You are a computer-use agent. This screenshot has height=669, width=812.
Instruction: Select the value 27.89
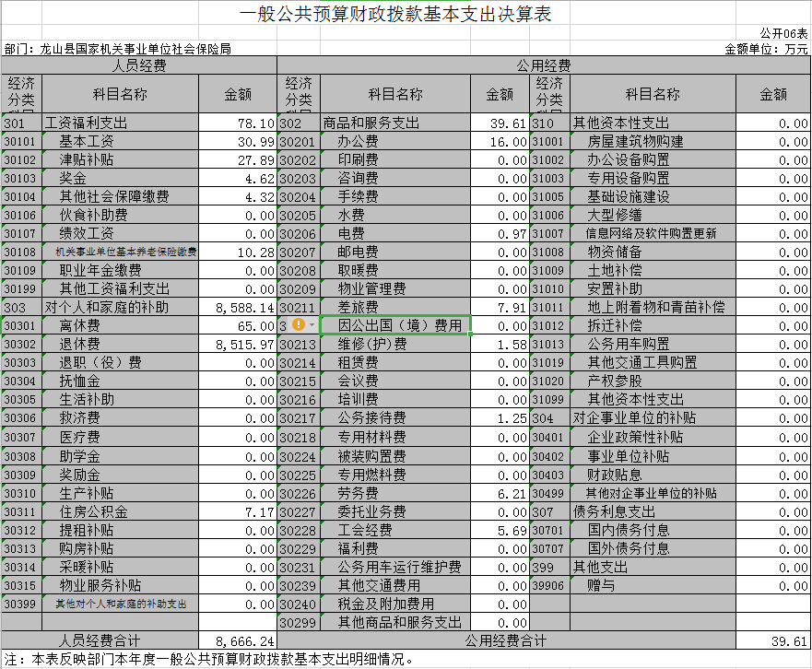(238, 159)
